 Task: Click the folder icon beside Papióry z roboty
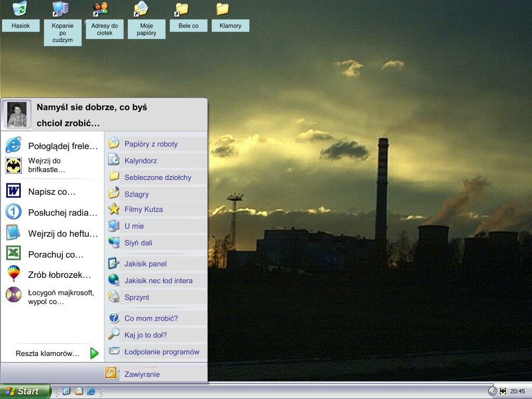pos(114,142)
